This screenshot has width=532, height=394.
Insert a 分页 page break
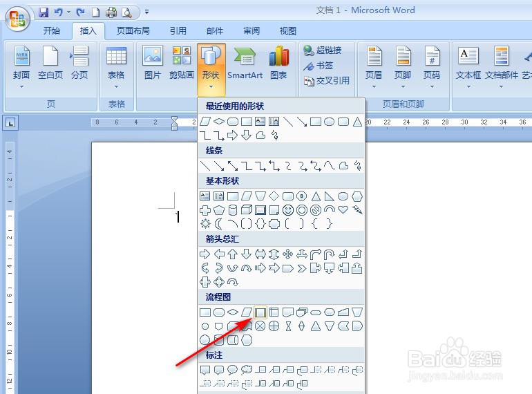click(79, 63)
